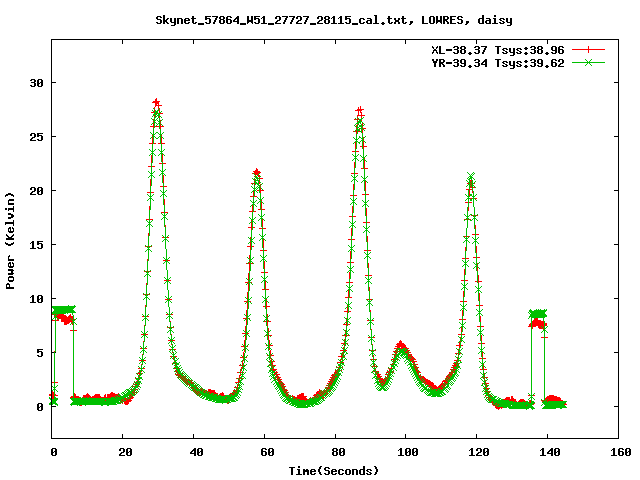Image resolution: width=640 pixels, height=480 pixels.
Task: Click the x-axis tick label 60
Action: 267,452
